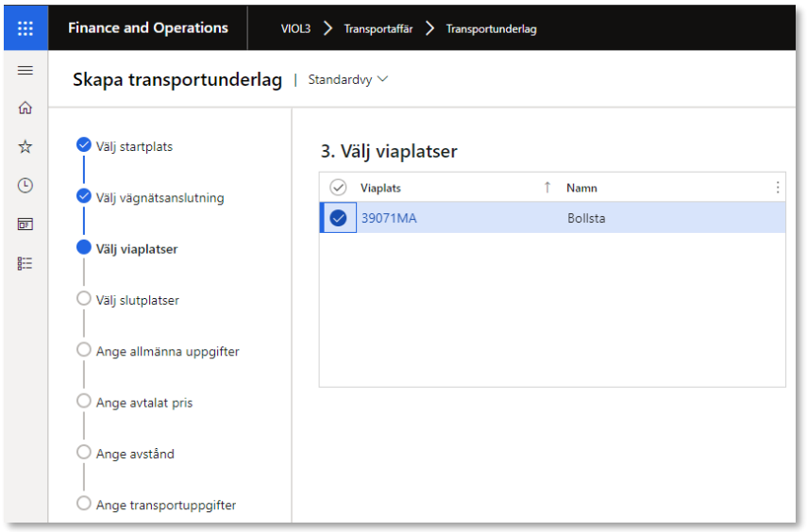The image size is (807, 532).
Task: Open the Recent clock icon
Action: (x=25, y=185)
